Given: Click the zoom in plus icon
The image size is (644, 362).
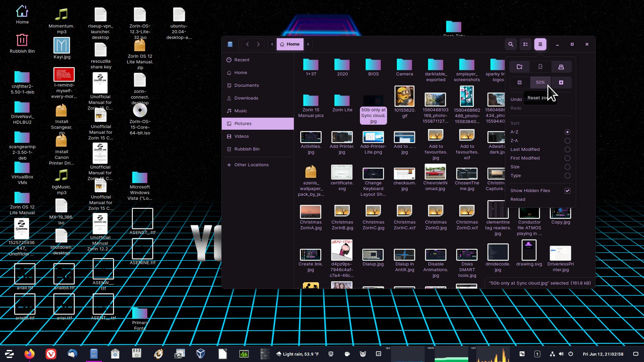Looking at the screenshot, I should pos(561,82).
